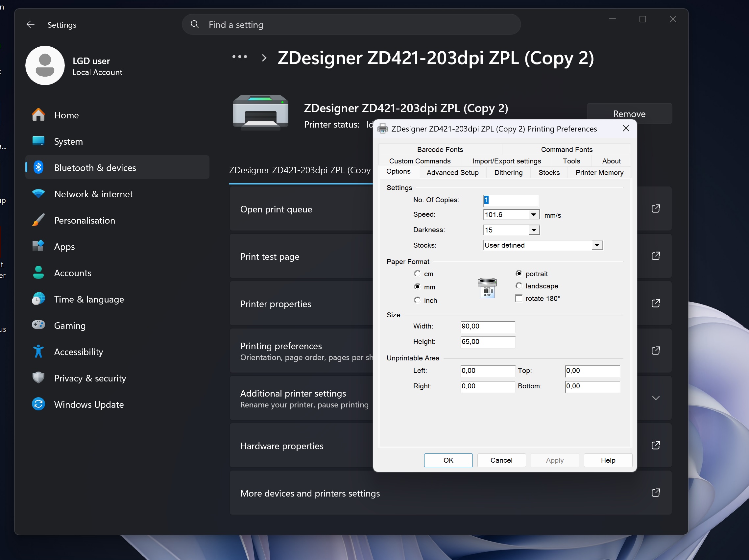Open Gaming settings in sidebar
This screenshot has width=749, height=560.
click(70, 325)
